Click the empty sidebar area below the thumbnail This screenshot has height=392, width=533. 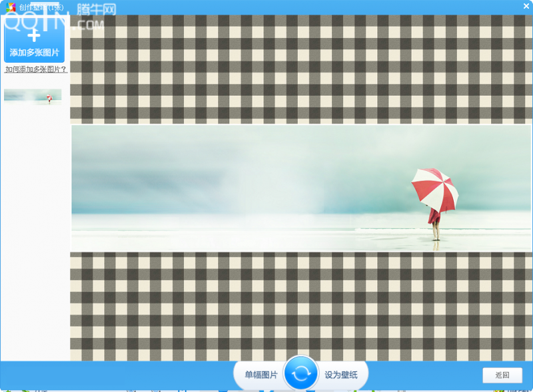[35, 233]
